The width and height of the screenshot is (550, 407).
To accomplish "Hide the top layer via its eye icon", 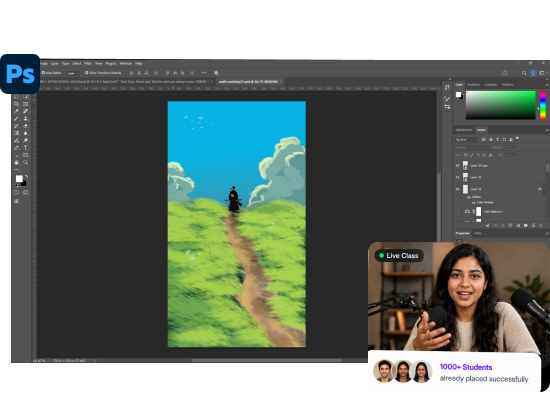I will point(457,165).
